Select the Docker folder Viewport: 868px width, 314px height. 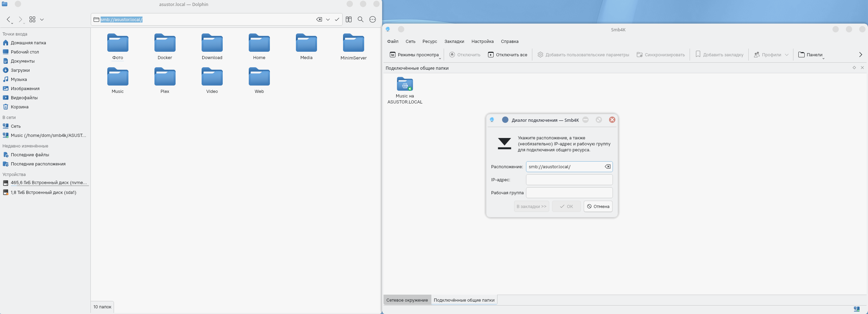tap(165, 47)
